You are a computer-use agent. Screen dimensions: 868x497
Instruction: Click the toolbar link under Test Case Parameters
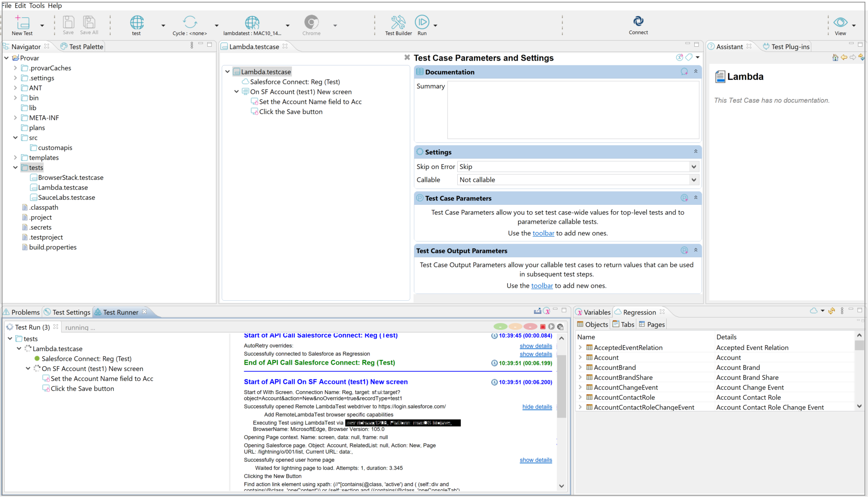pos(543,233)
